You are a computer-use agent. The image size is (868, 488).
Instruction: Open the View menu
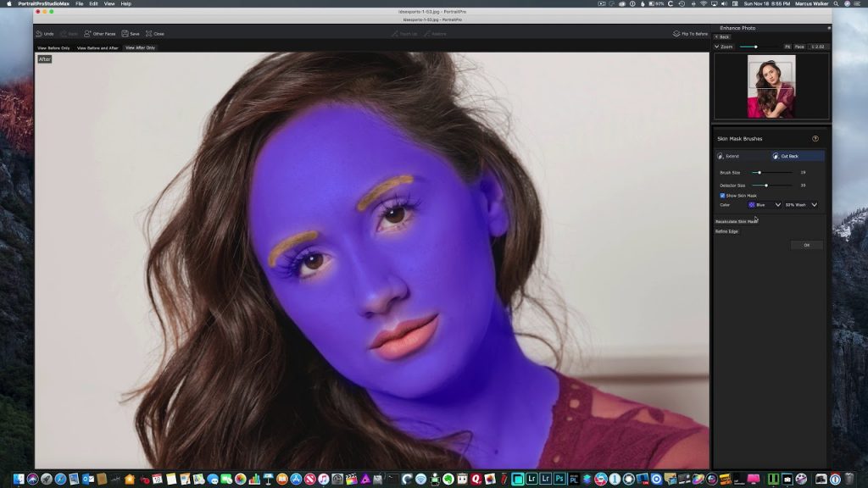point(109,3)
